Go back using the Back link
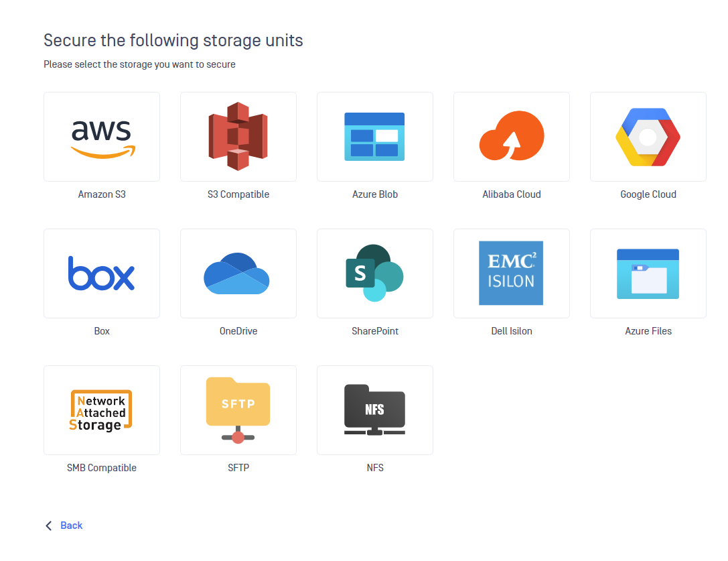 (72, 525)
